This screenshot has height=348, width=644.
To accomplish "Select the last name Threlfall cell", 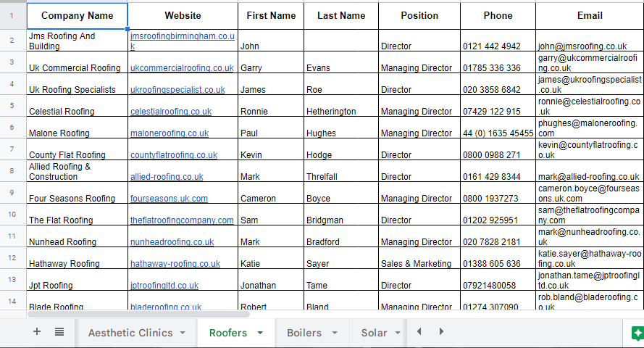I will (x=341, y=171).
